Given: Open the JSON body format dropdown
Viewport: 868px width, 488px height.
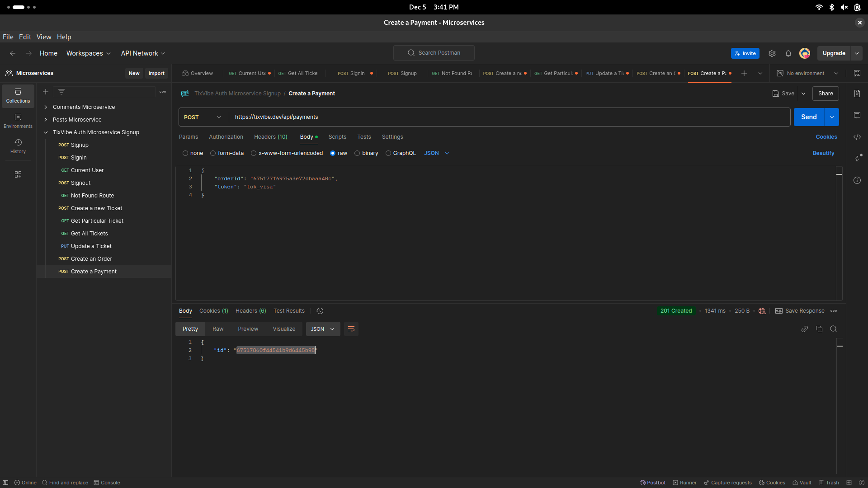Looking at the screenshot, I should [x=437, y=153].
